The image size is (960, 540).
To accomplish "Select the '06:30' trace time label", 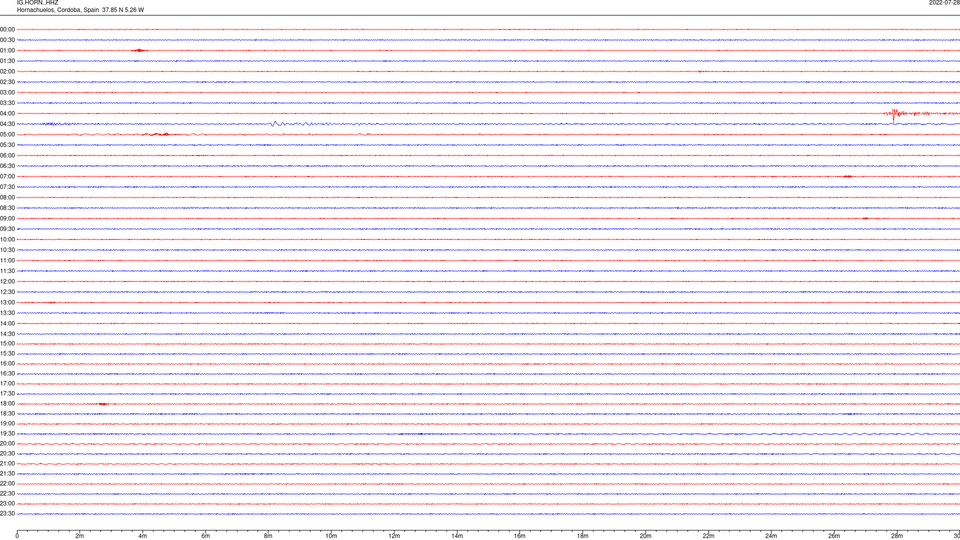I will [7, 166].
